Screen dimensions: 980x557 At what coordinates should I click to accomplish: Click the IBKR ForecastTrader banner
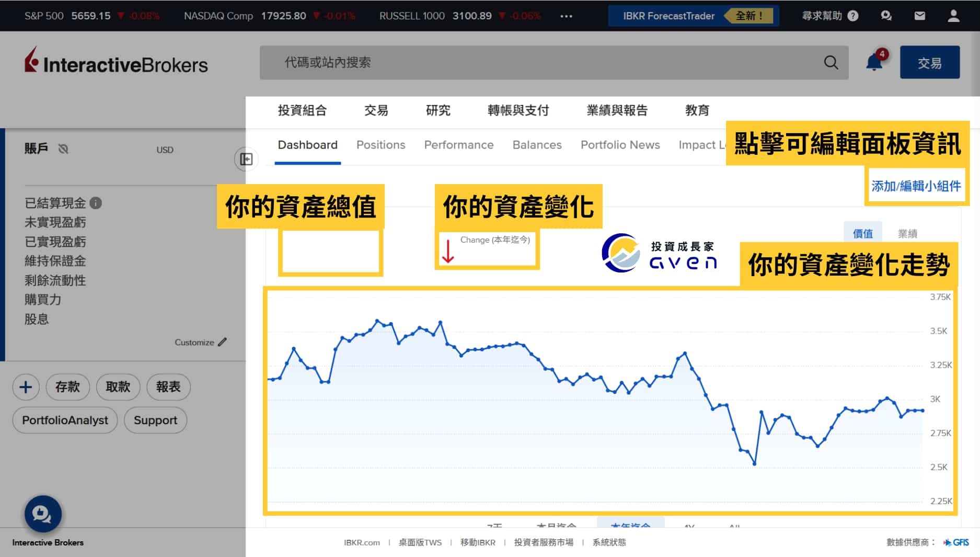point(694,16)
